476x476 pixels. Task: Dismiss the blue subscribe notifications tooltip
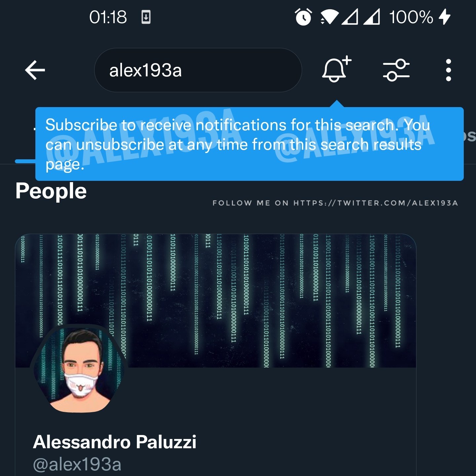point(249,144)
